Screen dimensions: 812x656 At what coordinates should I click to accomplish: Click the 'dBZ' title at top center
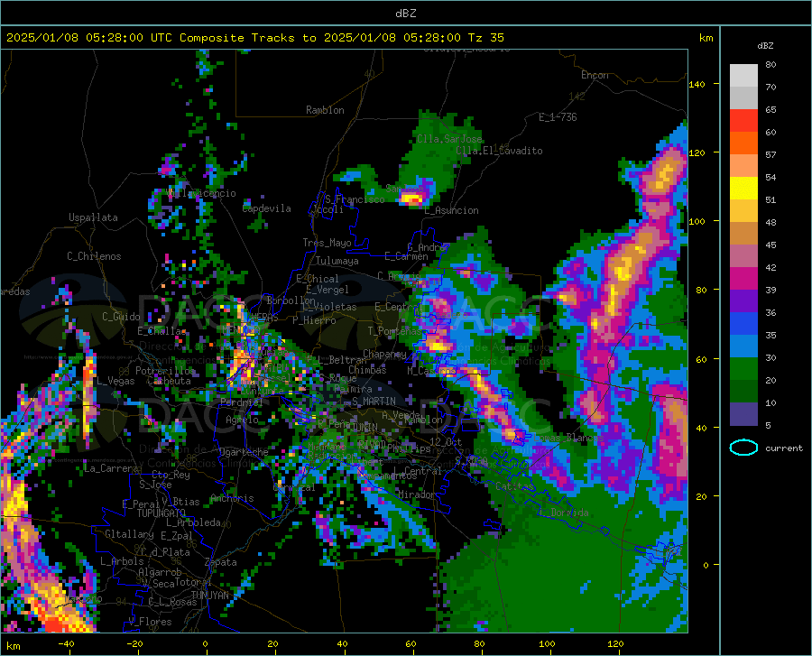coord(405,14)
